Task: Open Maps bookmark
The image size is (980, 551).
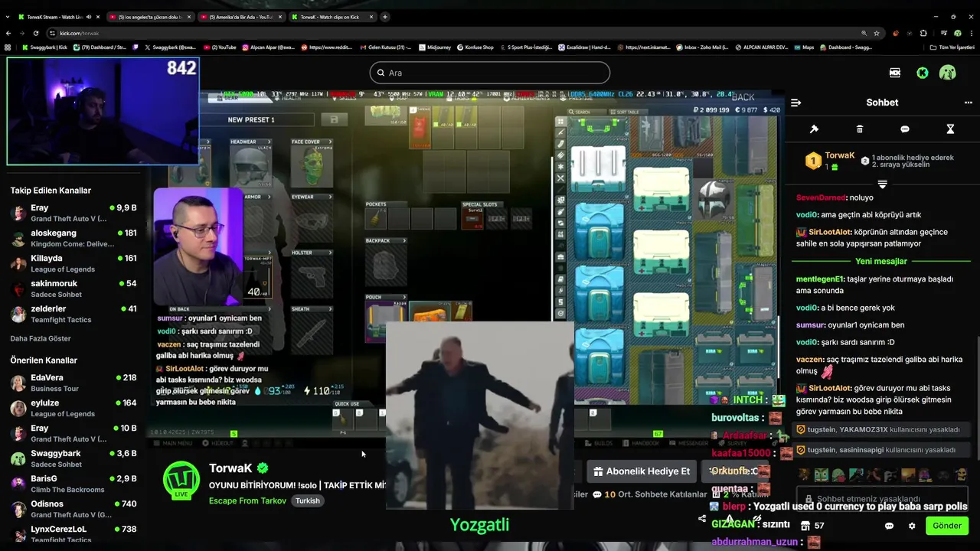Action: coord(804,47)
